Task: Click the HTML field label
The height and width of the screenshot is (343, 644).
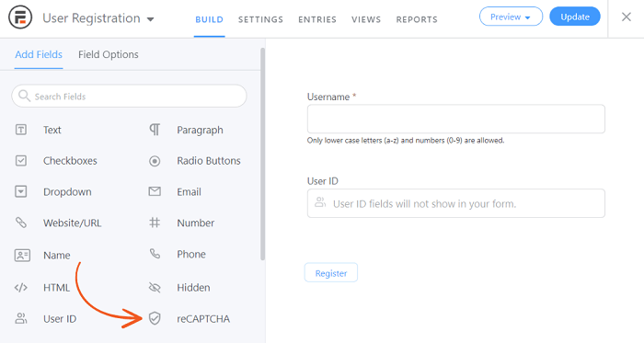Action: click(56, 288)
